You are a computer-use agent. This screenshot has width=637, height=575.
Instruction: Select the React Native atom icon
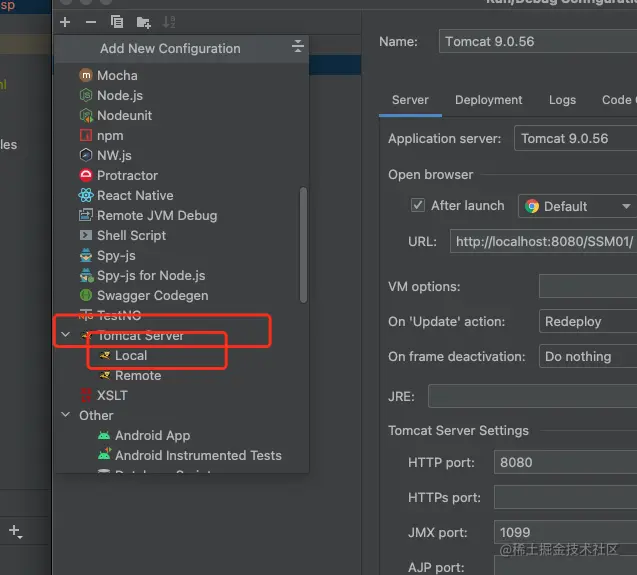(86, 195)
